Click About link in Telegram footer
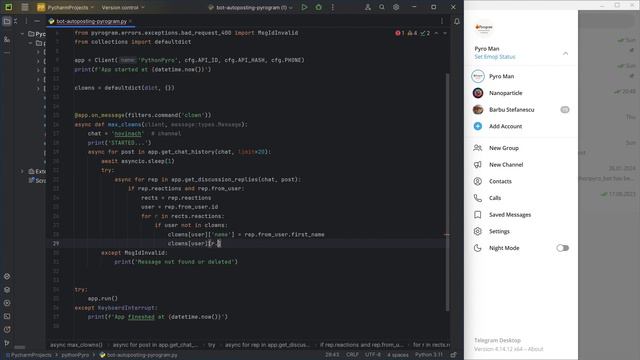This screenshot has width=640, height=360. pos(536,349)
